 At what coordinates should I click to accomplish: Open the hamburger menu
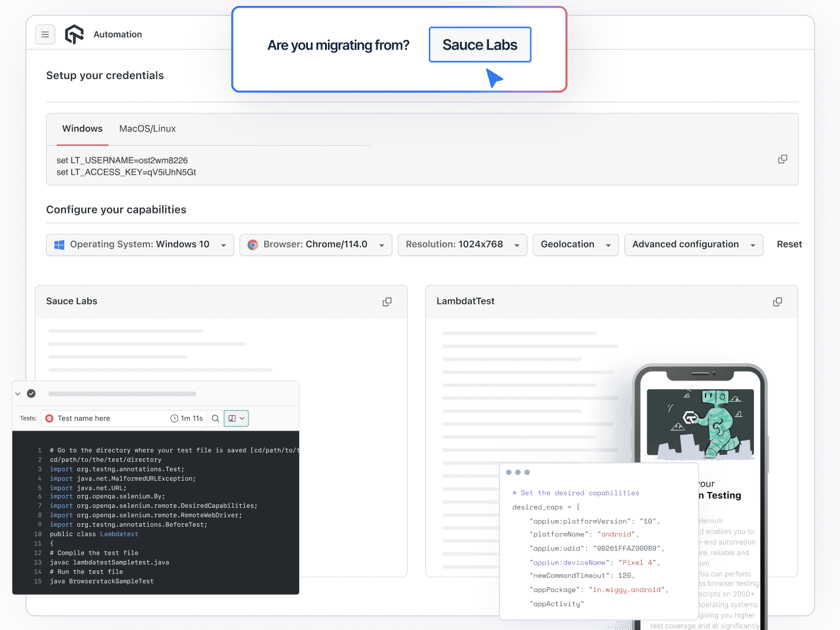coord(45,35)
